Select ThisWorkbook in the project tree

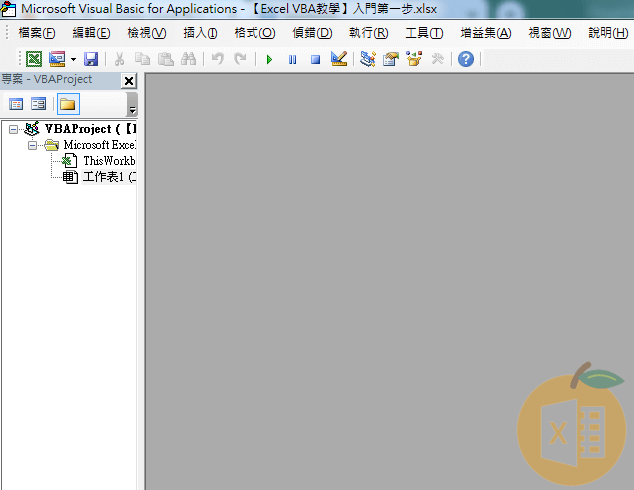[x=108, y=161]
